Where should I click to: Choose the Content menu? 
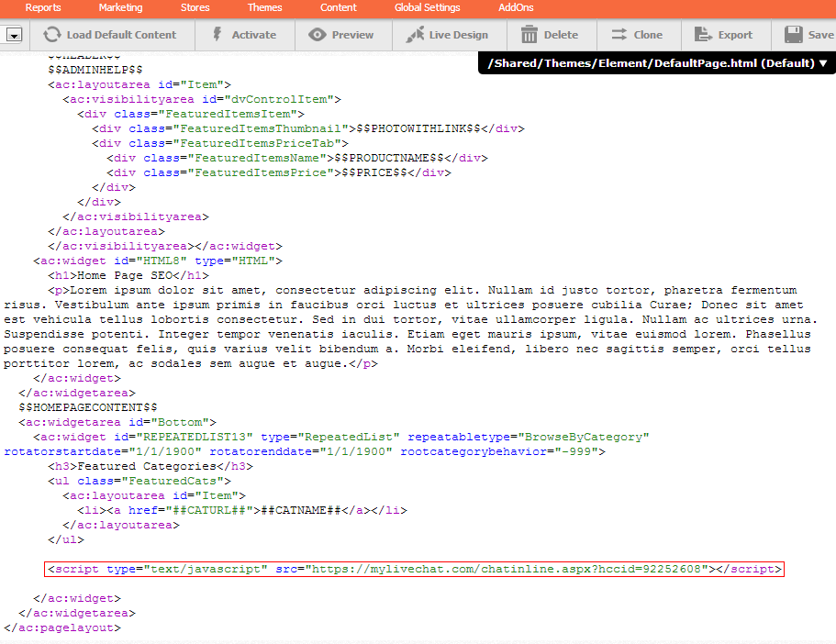[x=339, y=7]
